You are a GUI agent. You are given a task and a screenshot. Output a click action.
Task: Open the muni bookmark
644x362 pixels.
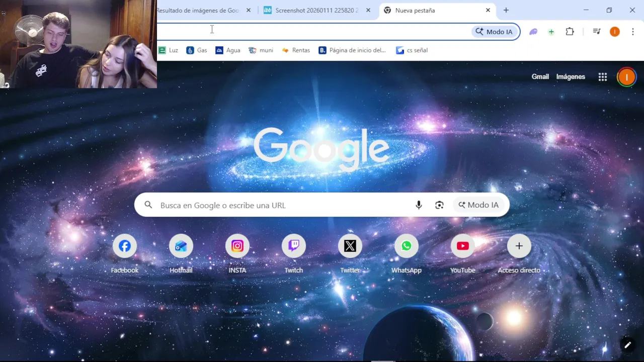(x=261, y=50)
